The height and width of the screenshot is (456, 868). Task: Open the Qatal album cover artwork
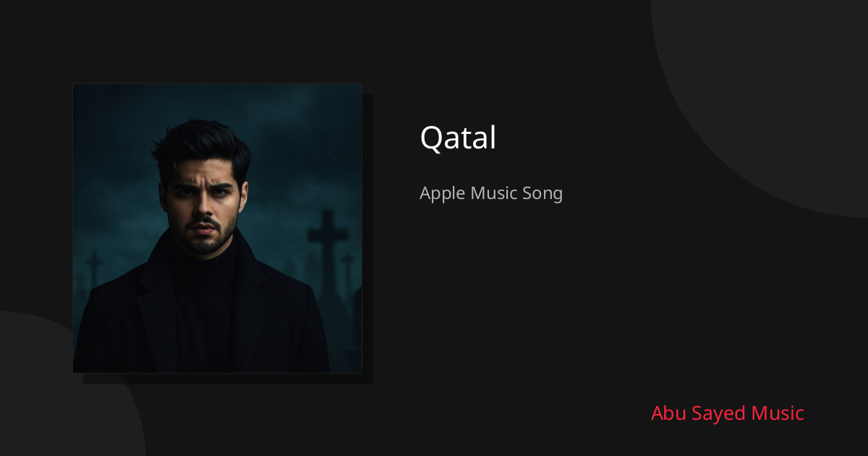coord(217,228)
